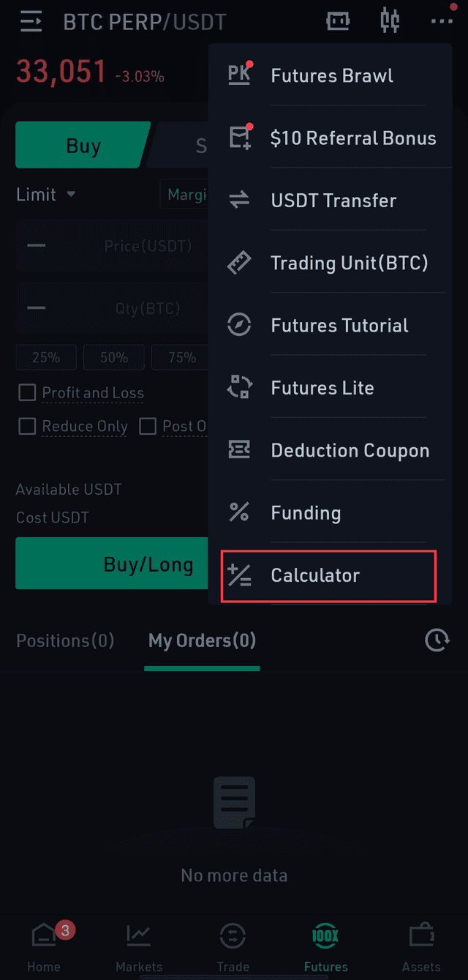Go to Assets in bottom navigation
This screenshot has height=980, width=468.
point(421,946)
